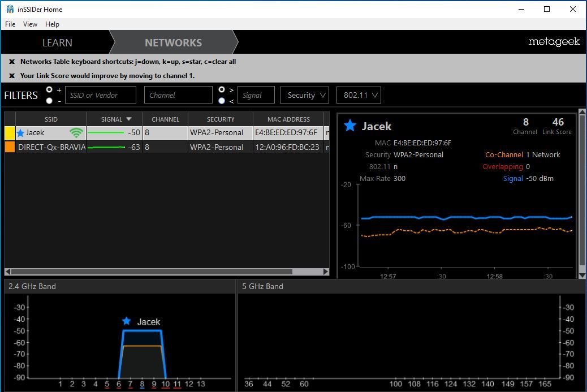Click the -50 signal value in Jacek row
Viewport: 587px width, 392px height.
pyautogui.click(x=133, y=132)
